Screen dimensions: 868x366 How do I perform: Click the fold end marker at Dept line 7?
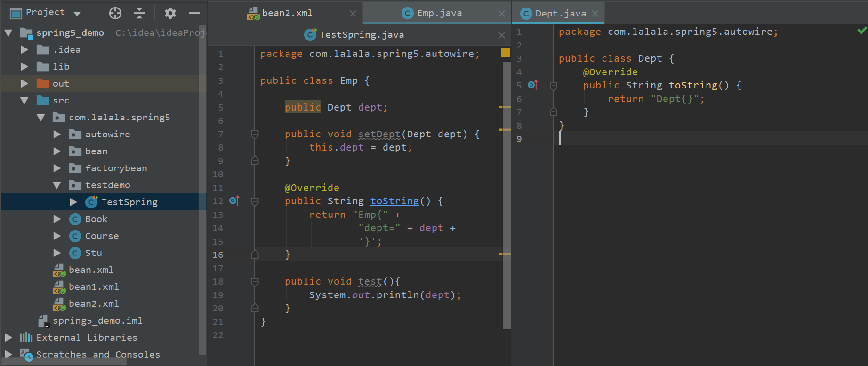[554, 111]
